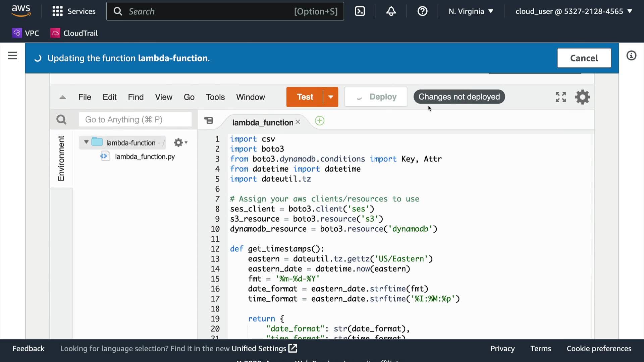Open the tab list icon beside lambda_function tab
This screenshot has width=644, height=362.
coord(209,121)
